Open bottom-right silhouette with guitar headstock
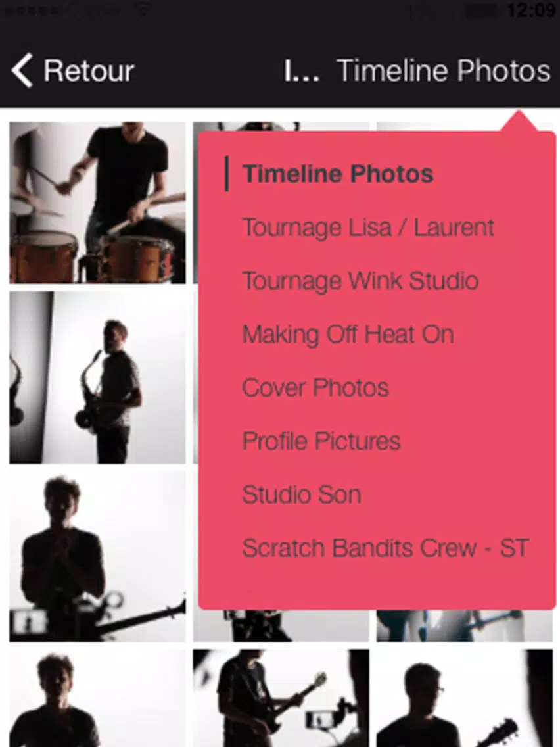Screen dimensions: 560x747 click(465, 698)
